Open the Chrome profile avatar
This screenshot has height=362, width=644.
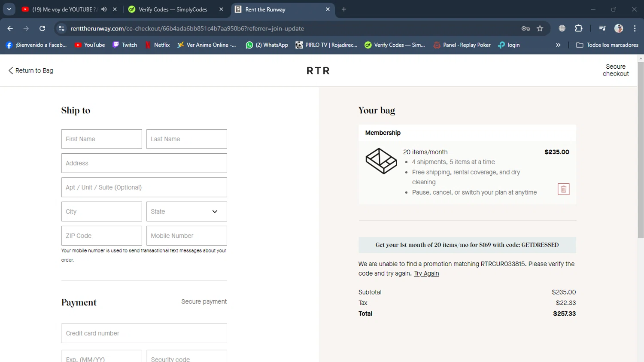pos(619,28)
